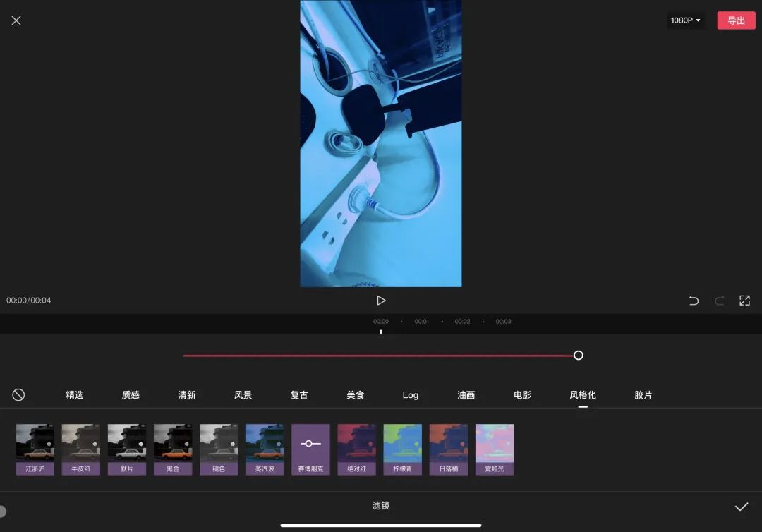Open the 1080P resolution dropdown
Image resolution: width=762 pixels, height=532 pixels.
pos(685,20)
